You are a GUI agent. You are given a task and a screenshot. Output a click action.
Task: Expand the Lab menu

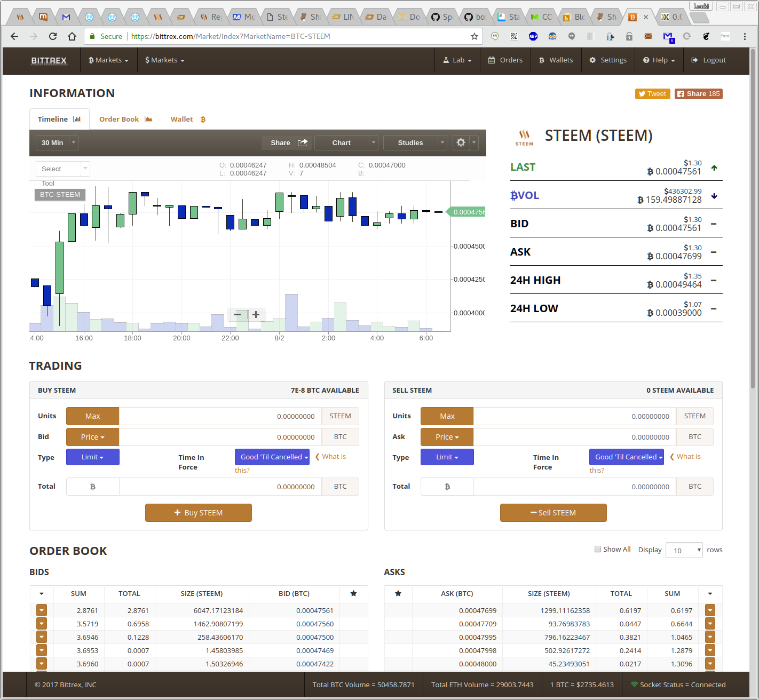[457, 60]
